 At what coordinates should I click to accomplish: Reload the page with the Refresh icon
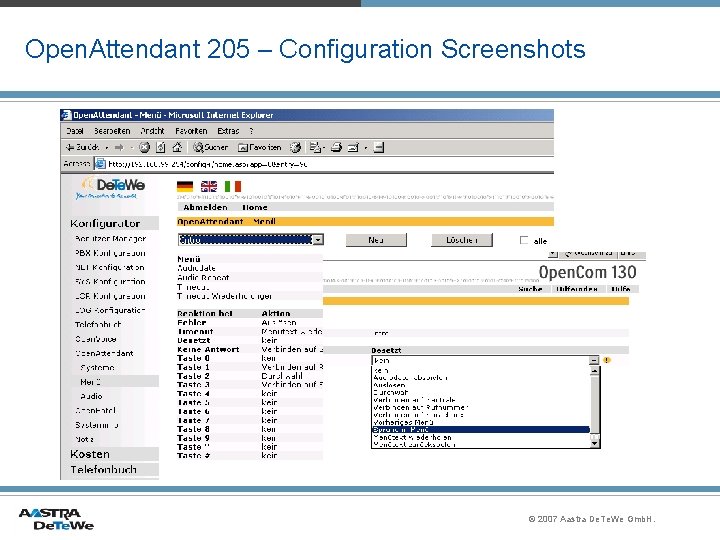[161, 147]
